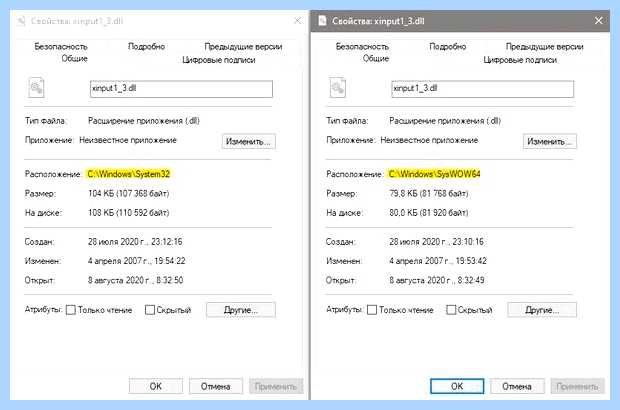
Task: Click modified date ending in 19:53:42
Action: 438,261
